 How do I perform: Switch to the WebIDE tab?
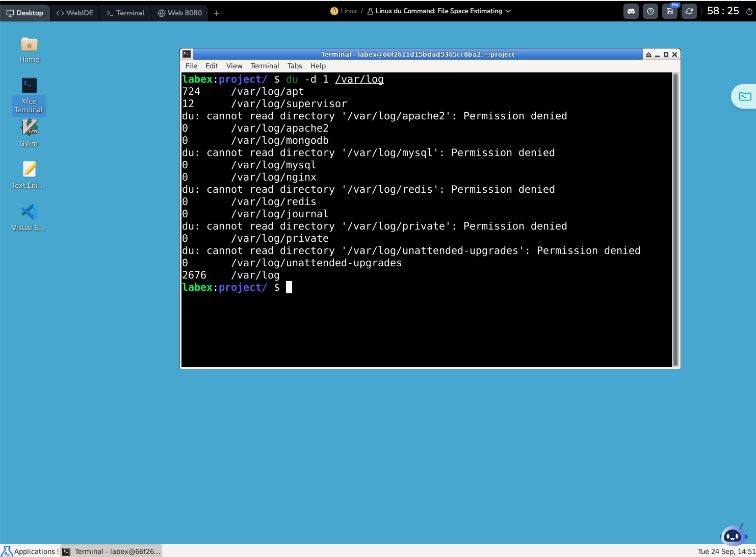pyautogui.click(x=75, y=13)
